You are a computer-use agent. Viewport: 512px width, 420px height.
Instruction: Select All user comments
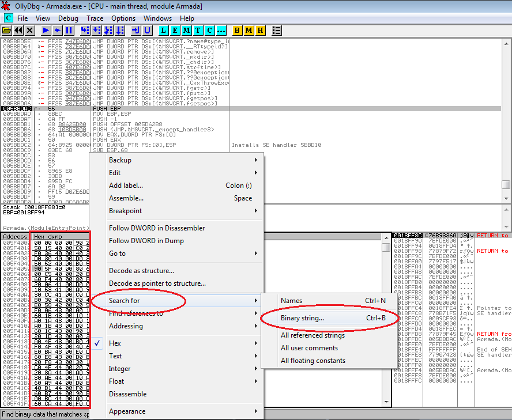[x=329, y=348]
